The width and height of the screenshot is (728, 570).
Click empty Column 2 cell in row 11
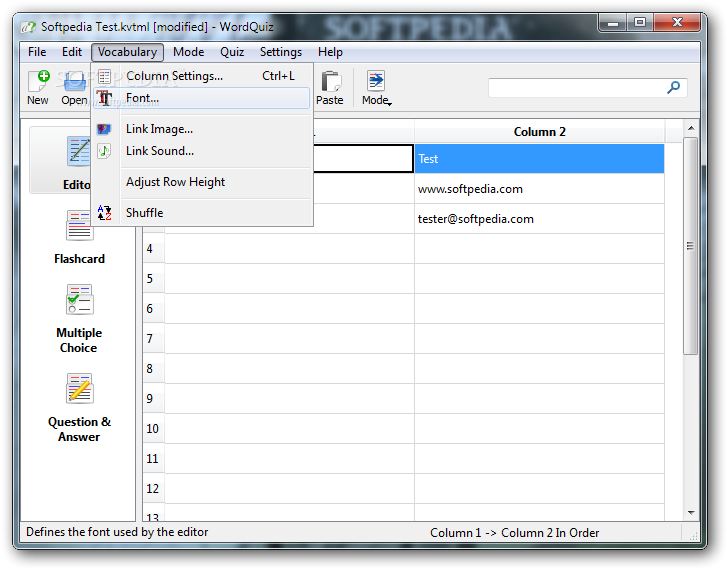click(539, 459)
